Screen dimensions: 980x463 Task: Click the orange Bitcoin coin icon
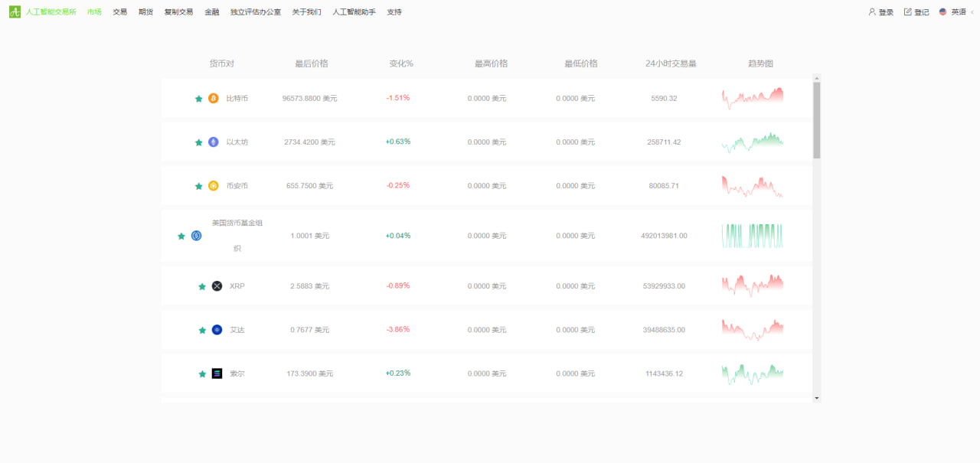point(214,98)
